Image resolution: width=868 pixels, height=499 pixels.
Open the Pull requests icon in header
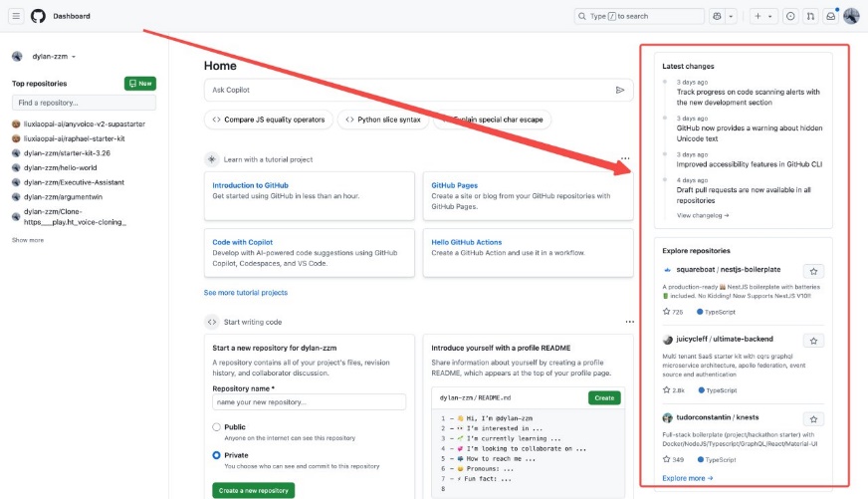810,16
